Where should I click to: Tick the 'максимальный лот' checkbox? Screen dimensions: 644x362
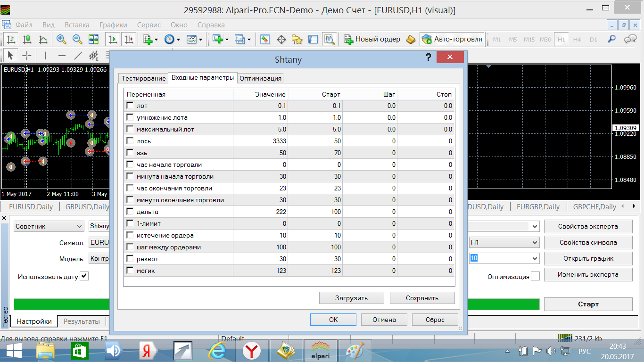click(x=130, y=129)
